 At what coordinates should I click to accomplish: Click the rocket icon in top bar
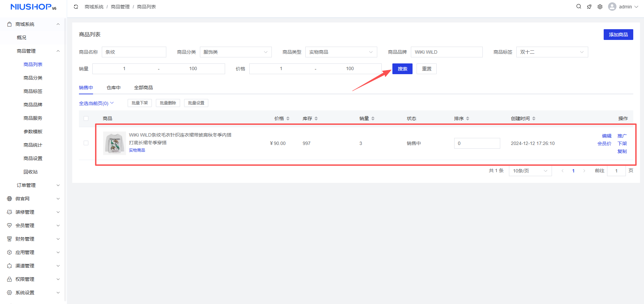point(589,7)
